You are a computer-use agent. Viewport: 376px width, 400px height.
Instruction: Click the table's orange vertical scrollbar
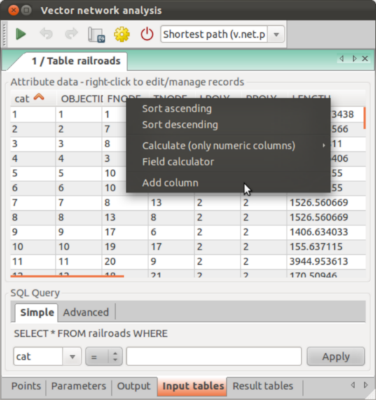[x=365, y=118]
